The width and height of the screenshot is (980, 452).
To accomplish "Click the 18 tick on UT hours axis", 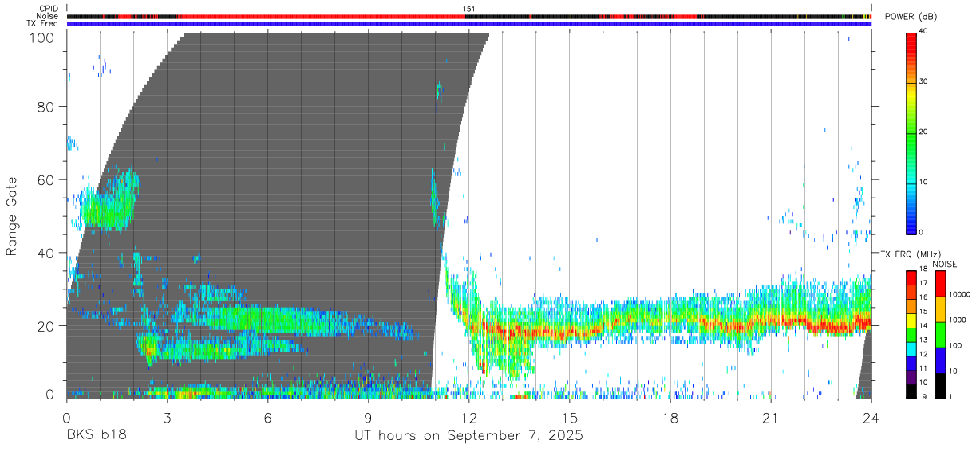I will (x=670, y=418).
